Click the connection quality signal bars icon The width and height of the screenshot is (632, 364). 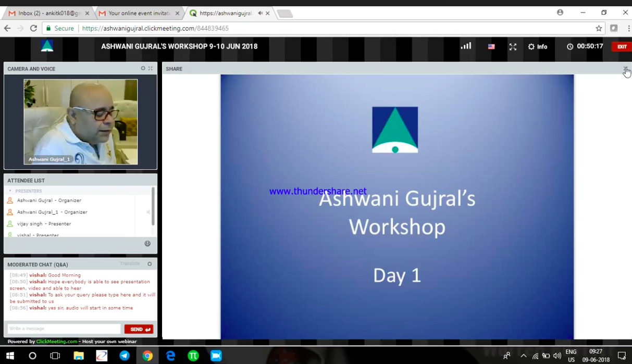point(465,46)
